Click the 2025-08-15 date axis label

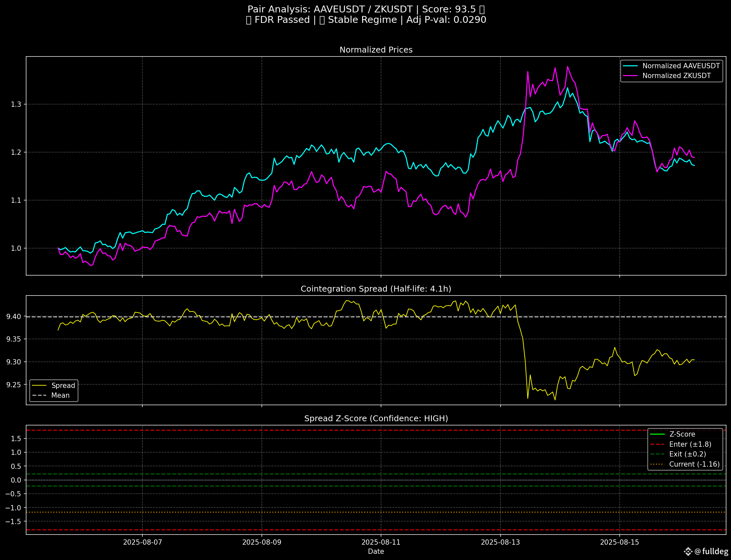619,542
